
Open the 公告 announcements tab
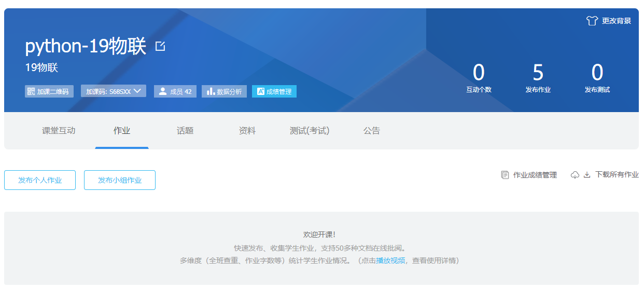(372, 131)
